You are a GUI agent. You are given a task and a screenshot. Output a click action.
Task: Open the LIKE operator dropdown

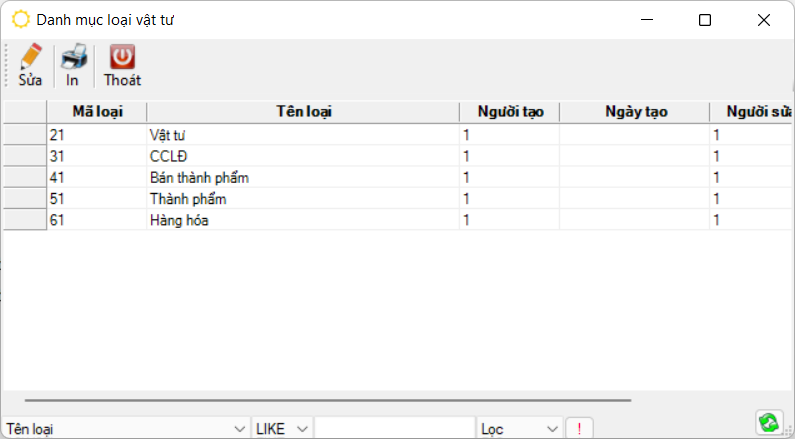[302, 429]
